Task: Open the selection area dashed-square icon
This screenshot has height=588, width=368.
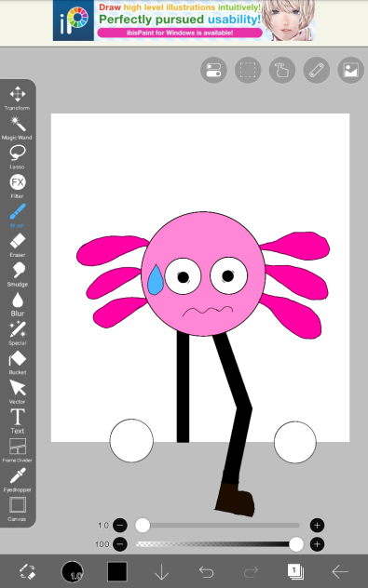Action: click(248, 70)
